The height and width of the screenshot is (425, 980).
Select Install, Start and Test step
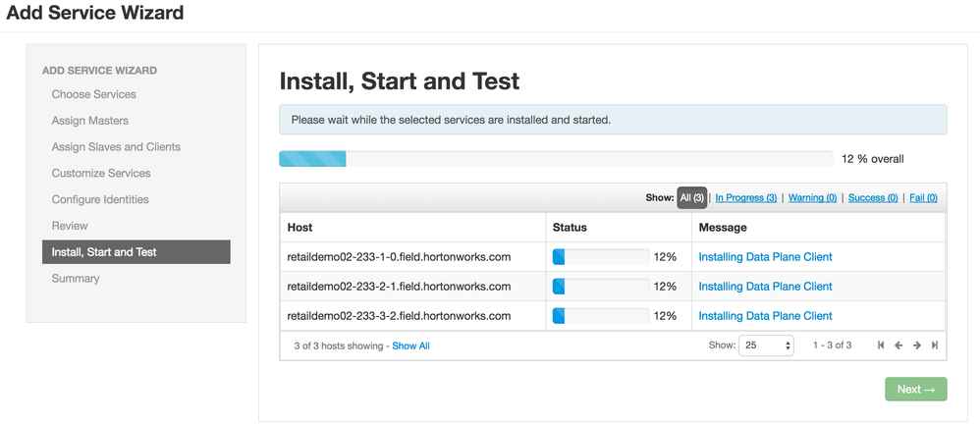tap(136, 252)
